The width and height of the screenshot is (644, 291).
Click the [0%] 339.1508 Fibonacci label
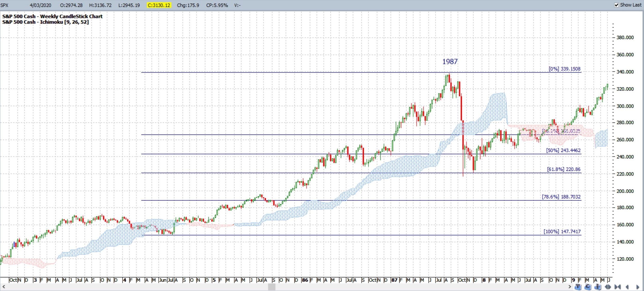pos(564,69)
